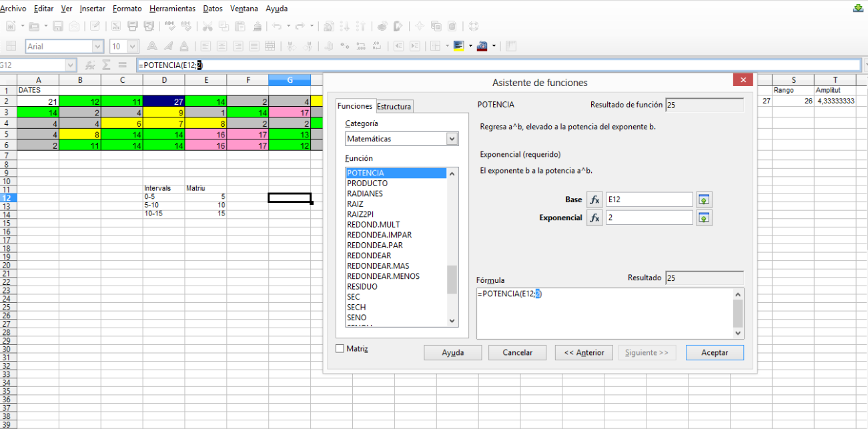Open the font size dropdown showing 10
This screenshot has height=429, width=868.
pos(132,47)
